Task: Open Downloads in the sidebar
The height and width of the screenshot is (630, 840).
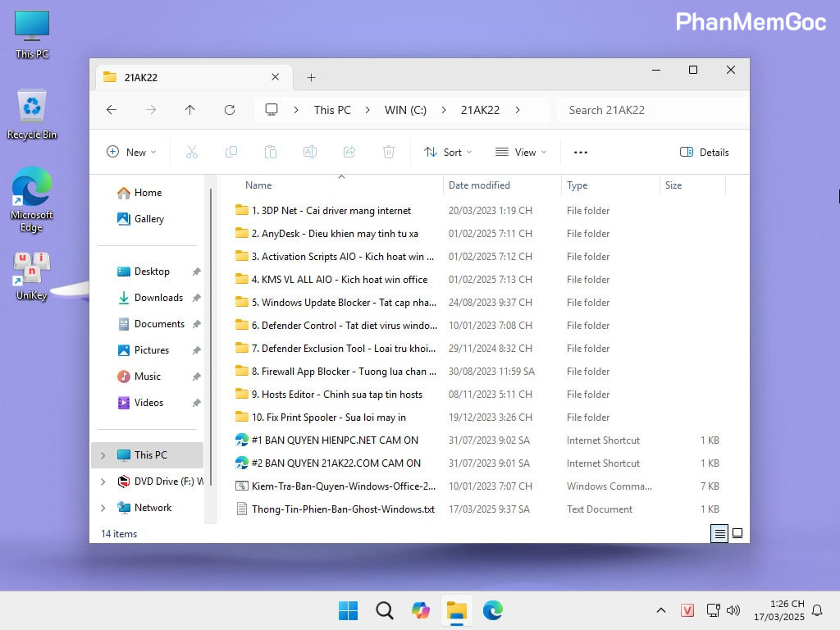Action: (158, 298)
